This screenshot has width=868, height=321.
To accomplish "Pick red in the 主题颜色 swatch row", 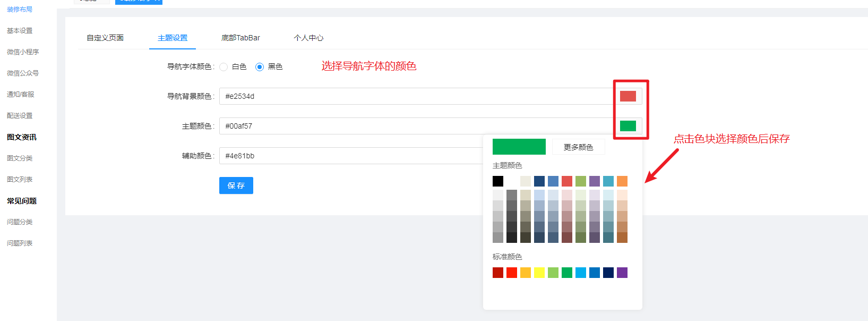I will pyautogui.click(x=567, y=181).
